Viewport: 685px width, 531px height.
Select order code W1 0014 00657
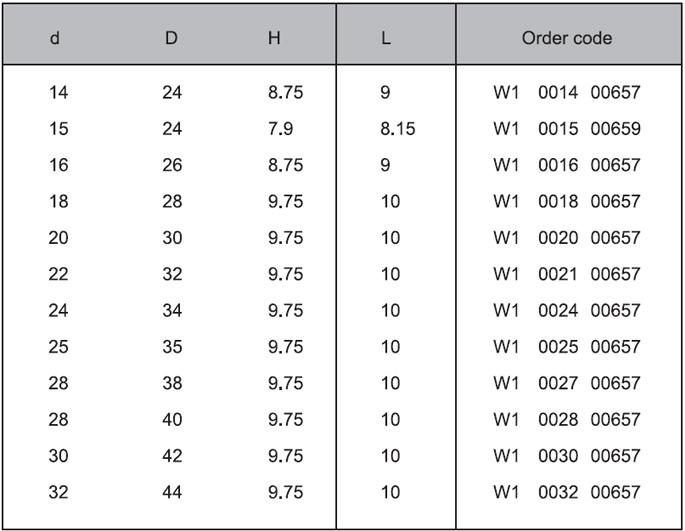click(x=566, y=93)
